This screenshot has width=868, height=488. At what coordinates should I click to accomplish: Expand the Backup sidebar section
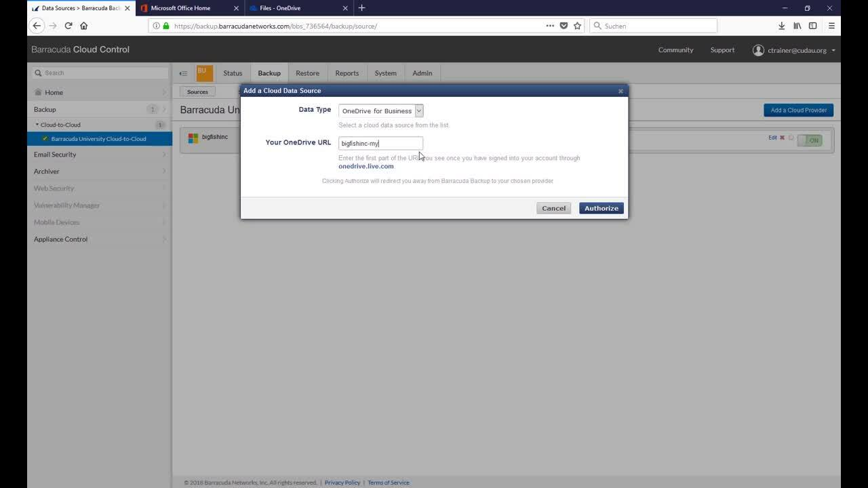(100, 109)
